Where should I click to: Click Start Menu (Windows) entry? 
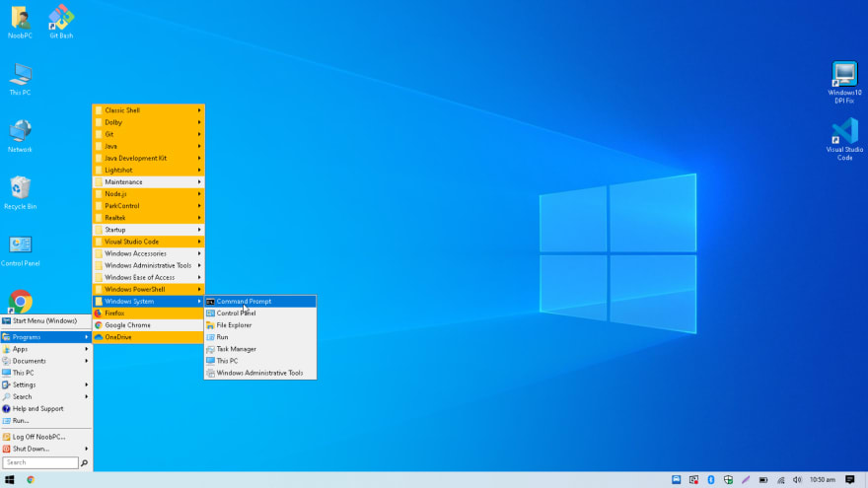[x=46, y=321]
